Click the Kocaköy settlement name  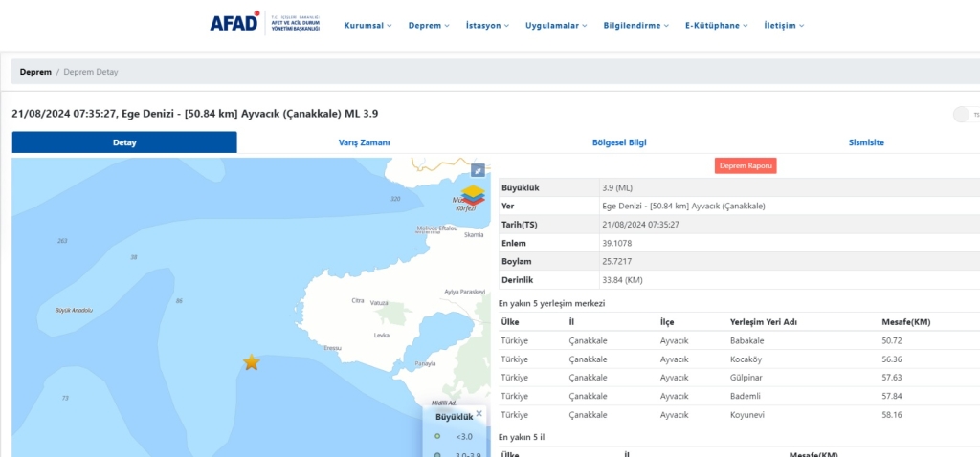[746, 359]
